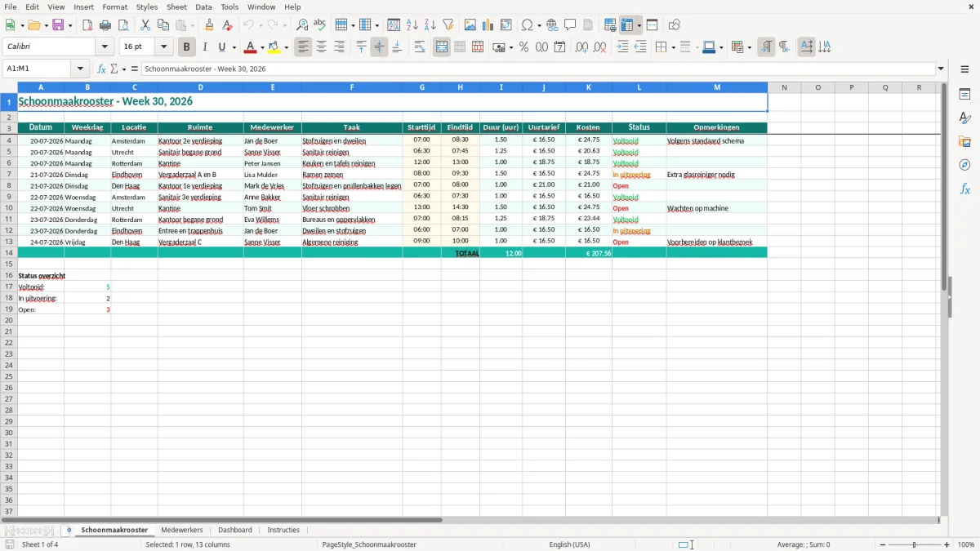Viewport: 980px width, 551px height.
Task: Open the sidebar Navigator panel
Action: (964, 165)
